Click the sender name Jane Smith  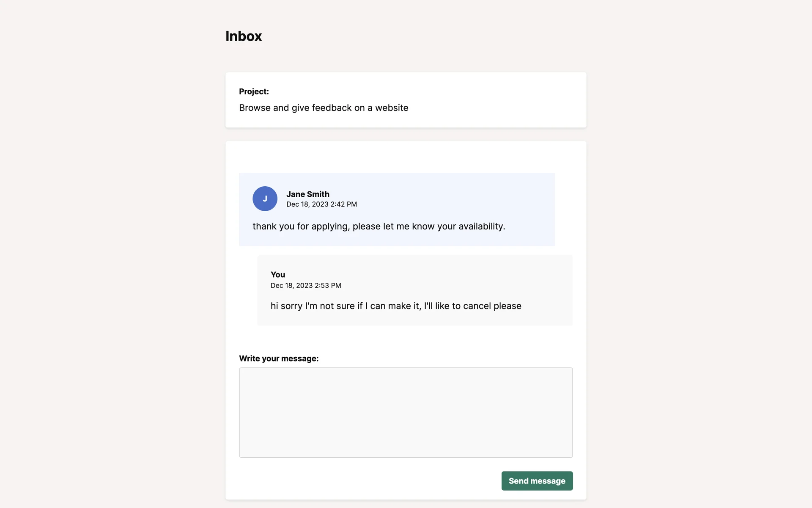(307, 194)
